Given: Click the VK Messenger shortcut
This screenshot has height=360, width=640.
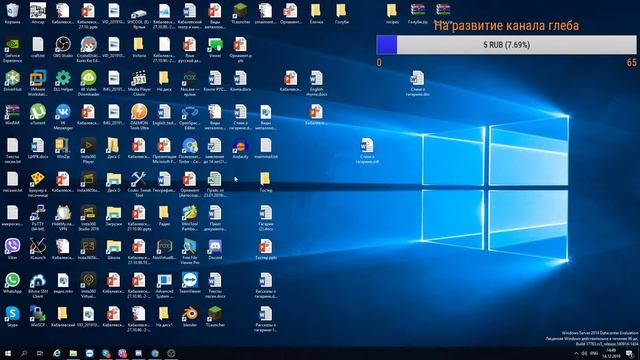Looking at the screenshot, I should point(63,116).
